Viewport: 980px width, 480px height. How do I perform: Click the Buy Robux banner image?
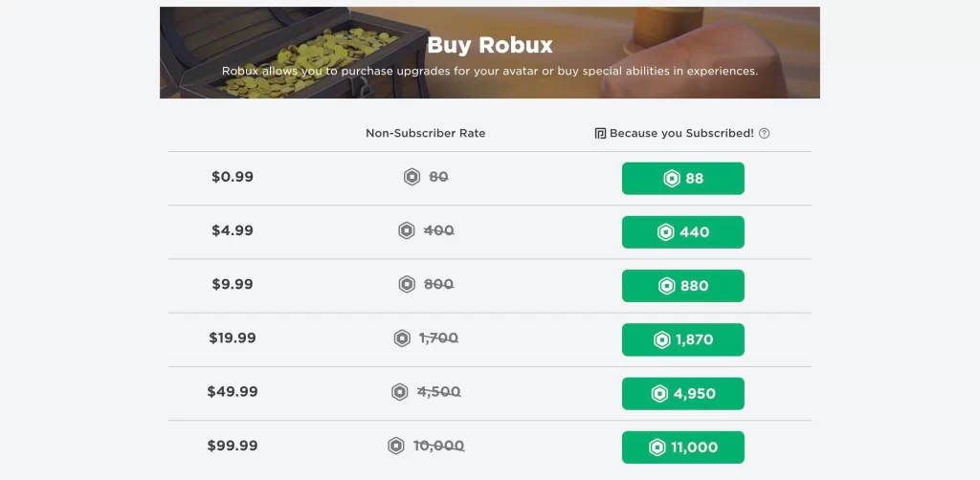(490, 53)
